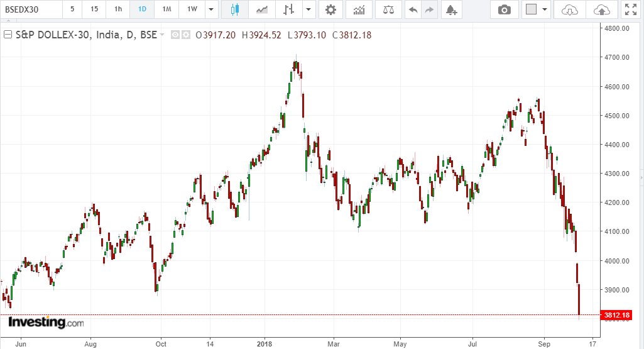Click the Jun label on time axis
This screenshot has height=349, width=644.
pyautogui.click(x=21, y=344)
